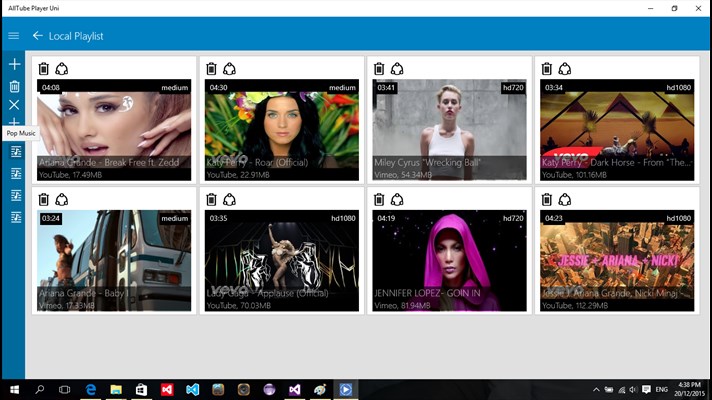Screen dimensions: 712x400
Task: Play Katy Perry Roar thumbnail
Action: pyautogui.click(x=282, y=130)
